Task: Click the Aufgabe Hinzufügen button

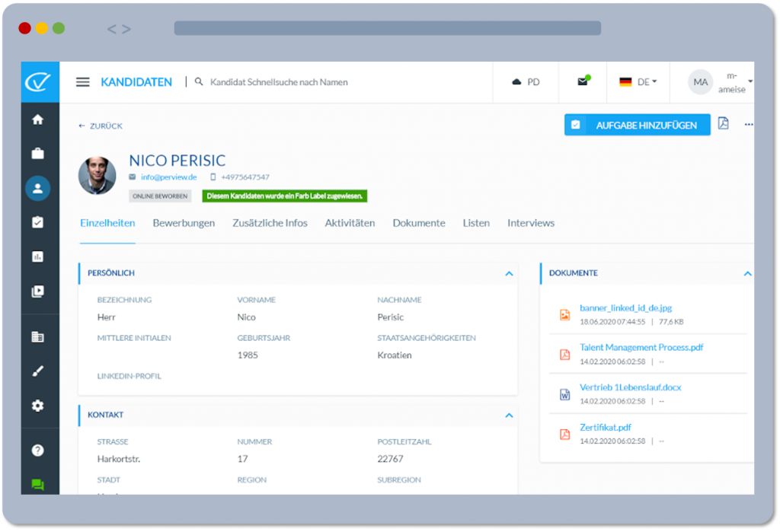Action: tap(637, 125)
